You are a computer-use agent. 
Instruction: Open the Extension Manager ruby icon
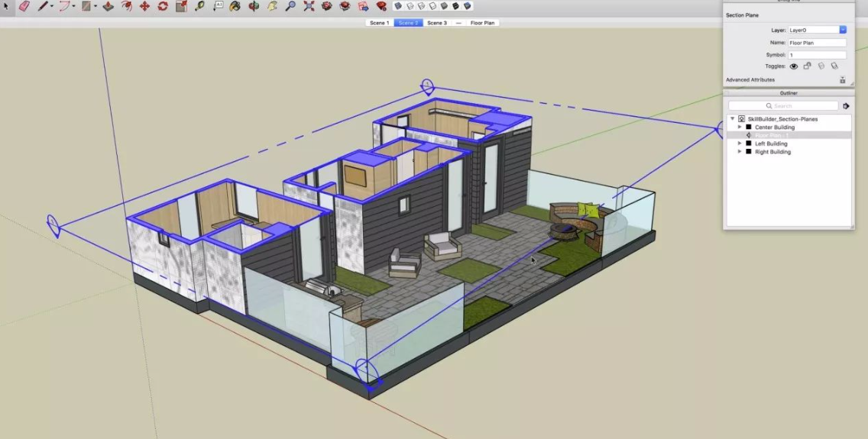(381, 6)
